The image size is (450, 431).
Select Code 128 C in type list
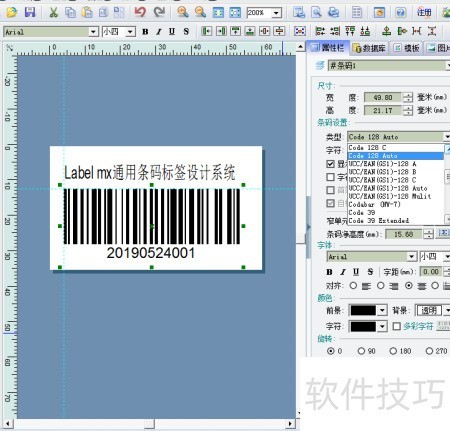[x=395, y=148]
